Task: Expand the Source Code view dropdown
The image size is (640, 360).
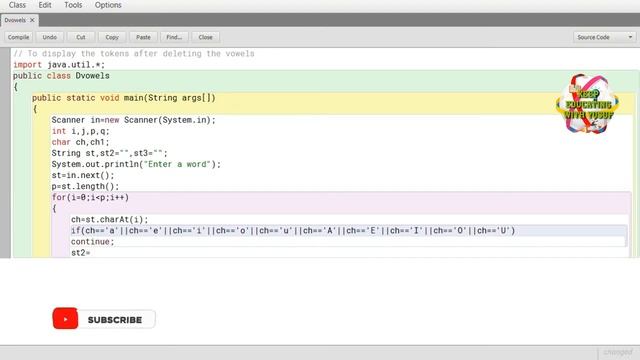Action: (x=604, y=37)
